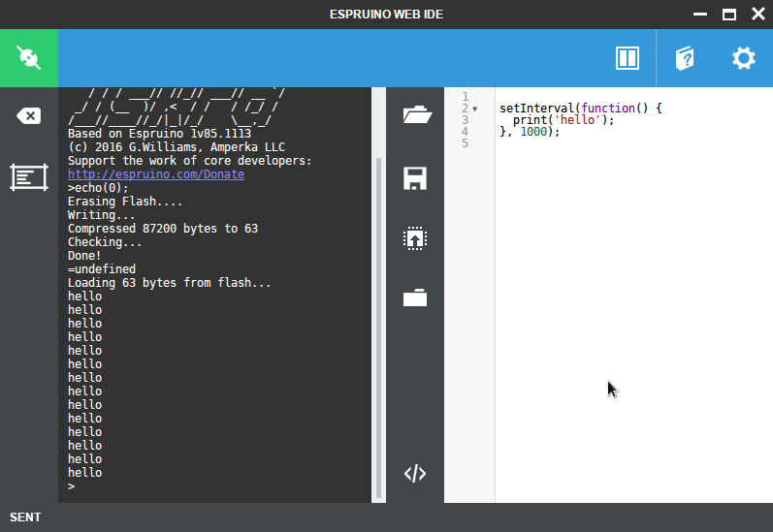Viewport: 773px width, 532px height.
Task: Click line number 1 in the gutter
Action: (465, 97)
